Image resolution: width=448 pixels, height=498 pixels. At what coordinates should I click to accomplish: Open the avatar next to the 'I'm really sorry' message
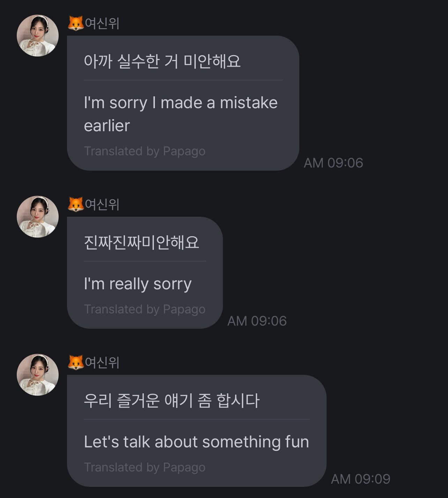click(x=38, y=217)
